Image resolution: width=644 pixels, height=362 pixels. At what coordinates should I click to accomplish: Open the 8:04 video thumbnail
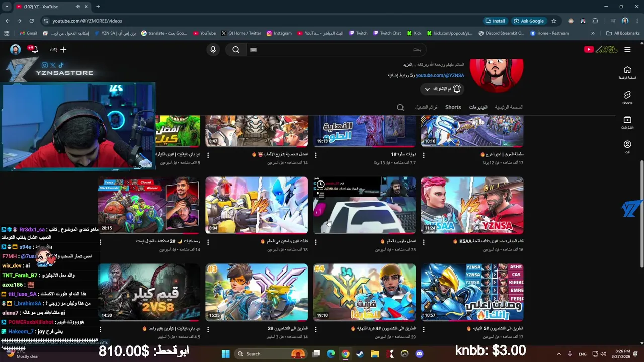pos(257,205)
